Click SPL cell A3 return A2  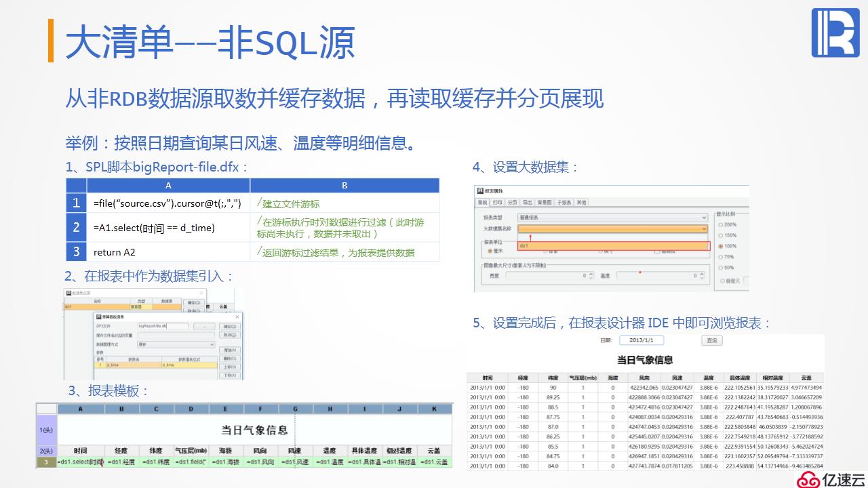168,252
